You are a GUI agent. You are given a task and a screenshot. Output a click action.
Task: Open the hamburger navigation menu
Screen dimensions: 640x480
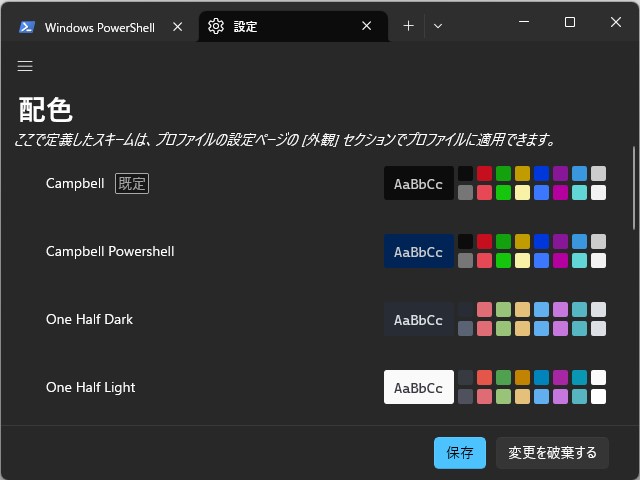point(25,66)
